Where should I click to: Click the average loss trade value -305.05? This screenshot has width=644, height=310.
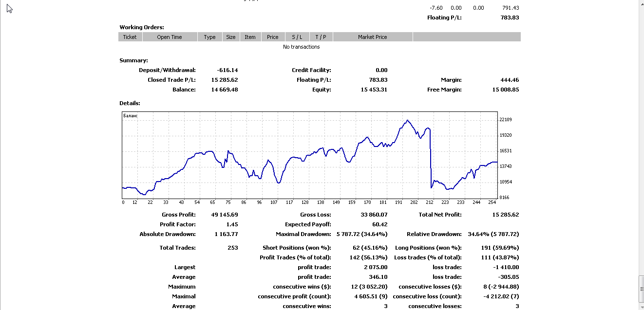[x=510, y=277]
